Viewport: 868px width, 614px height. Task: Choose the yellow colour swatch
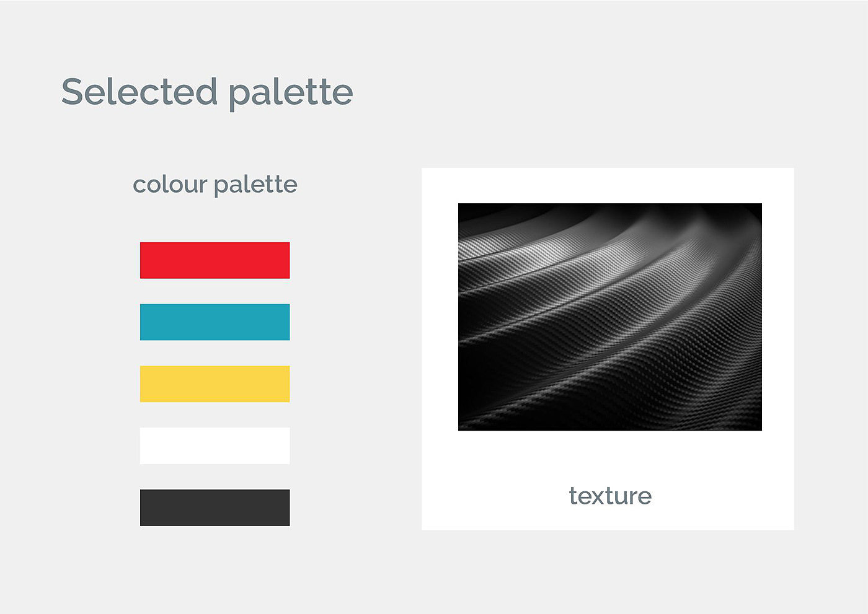(x=215, y=384)
